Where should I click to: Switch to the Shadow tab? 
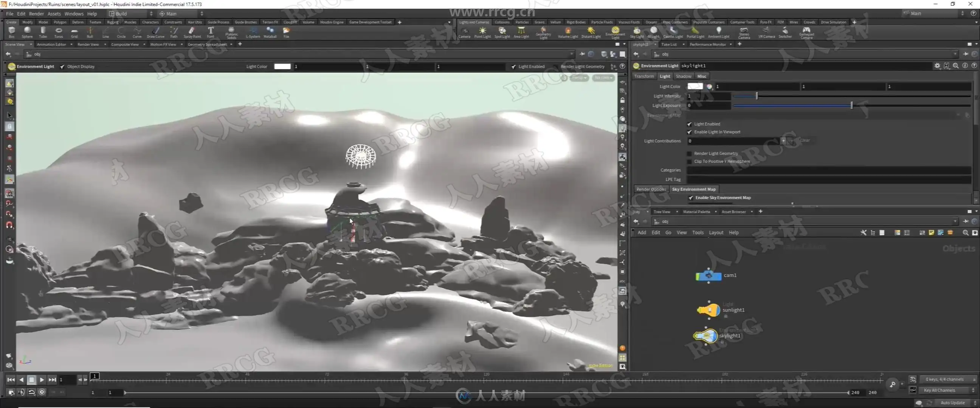683,76
